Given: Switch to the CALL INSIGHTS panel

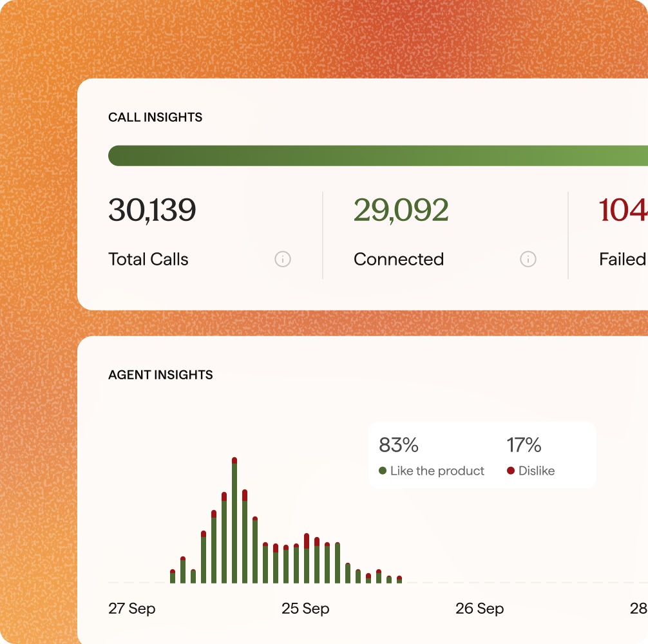Looking at the screenshot, I should coord(155,117).
